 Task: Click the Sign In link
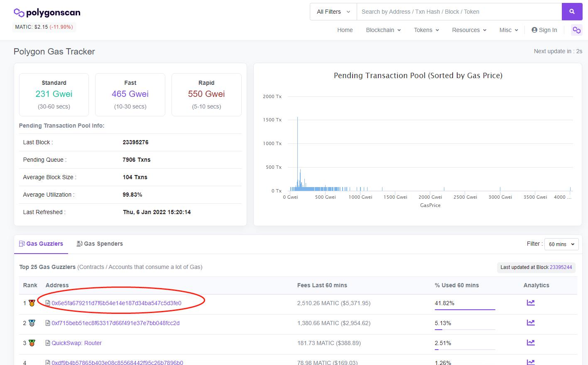(x=544, y=30)
